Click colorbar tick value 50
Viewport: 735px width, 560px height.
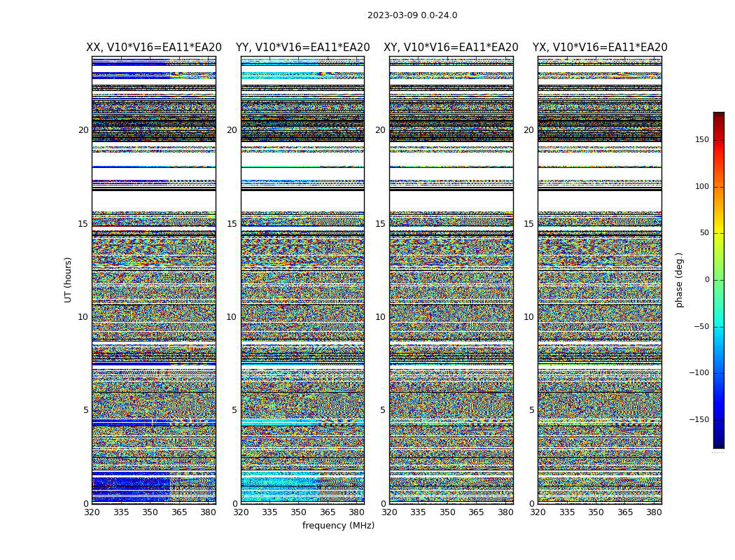704,233
